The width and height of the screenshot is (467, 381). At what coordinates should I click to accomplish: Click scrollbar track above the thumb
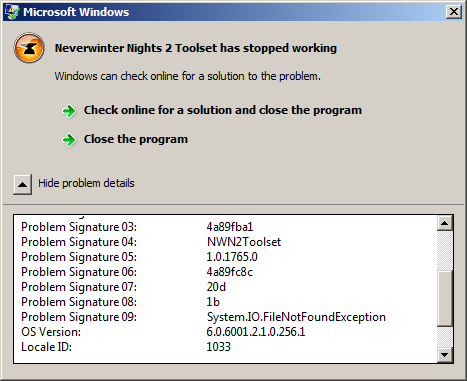tap(445, 251)
